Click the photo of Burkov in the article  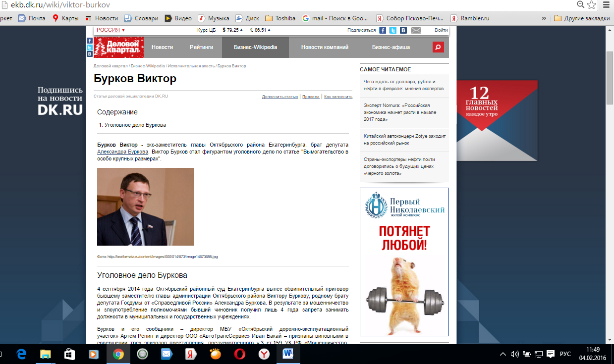pos(145,207)
